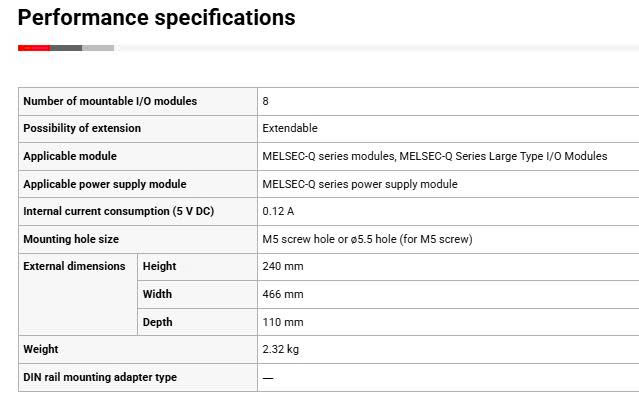Viewport: 639px width, 406px height.
Task: Click the 110 mm depth value
Action: tap(283, 322)
